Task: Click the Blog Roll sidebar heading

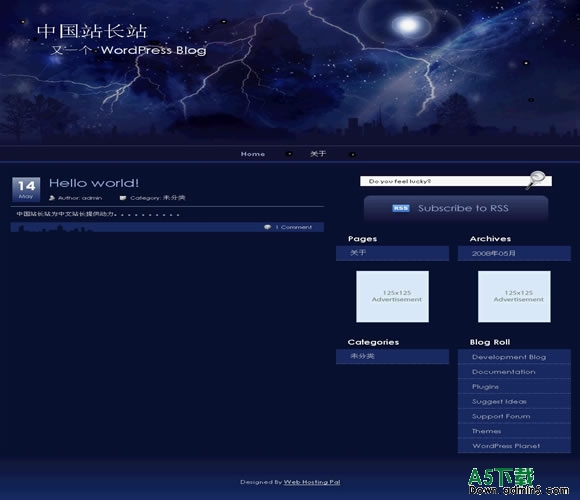Action: [x=490, y=342]
